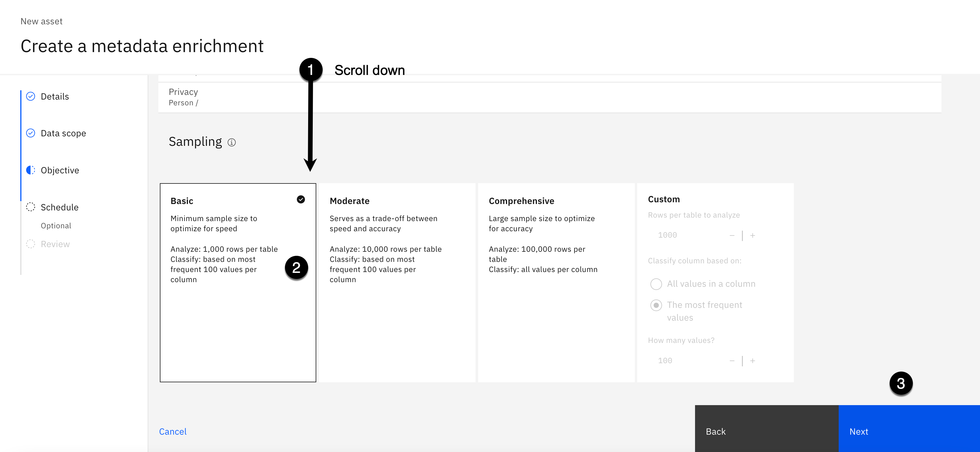
Task: Click the Review step circle icon
Action: pyautogui.click(x=30, y=244)
